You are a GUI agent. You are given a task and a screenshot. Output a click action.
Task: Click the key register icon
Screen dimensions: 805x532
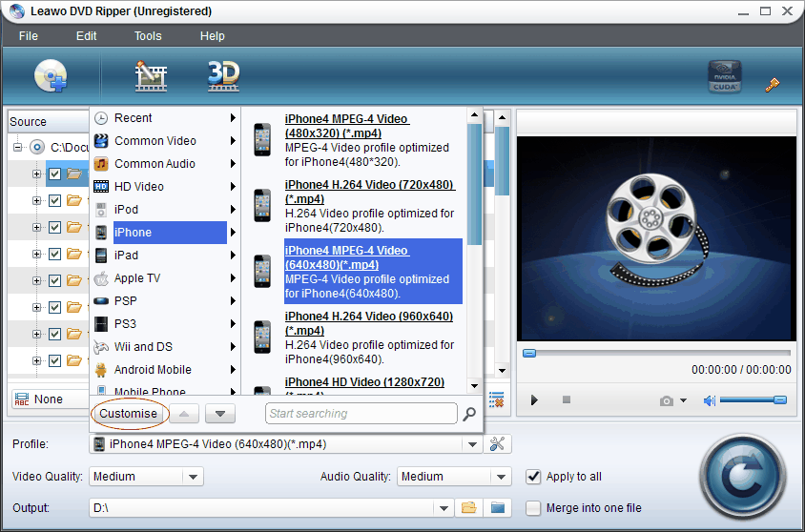click(772, 85)
